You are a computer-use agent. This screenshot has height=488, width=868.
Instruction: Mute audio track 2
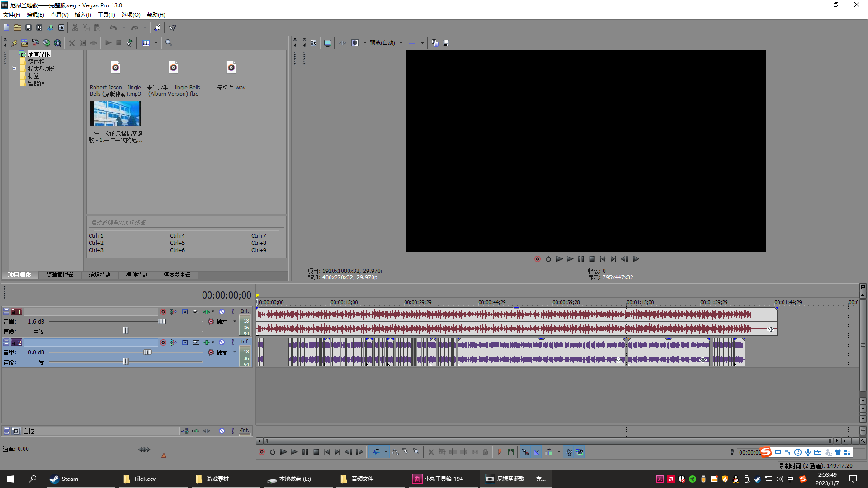coord(222,343)
